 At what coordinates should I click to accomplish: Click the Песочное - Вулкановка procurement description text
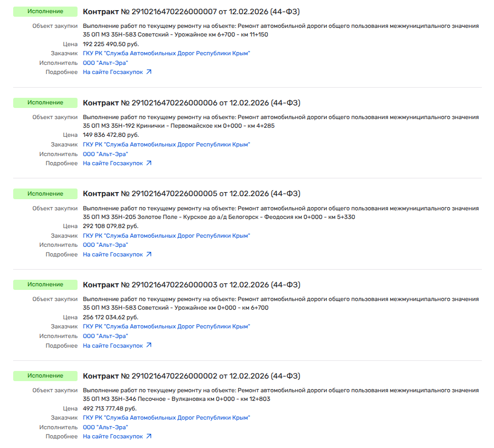click(x=280, y=395)
